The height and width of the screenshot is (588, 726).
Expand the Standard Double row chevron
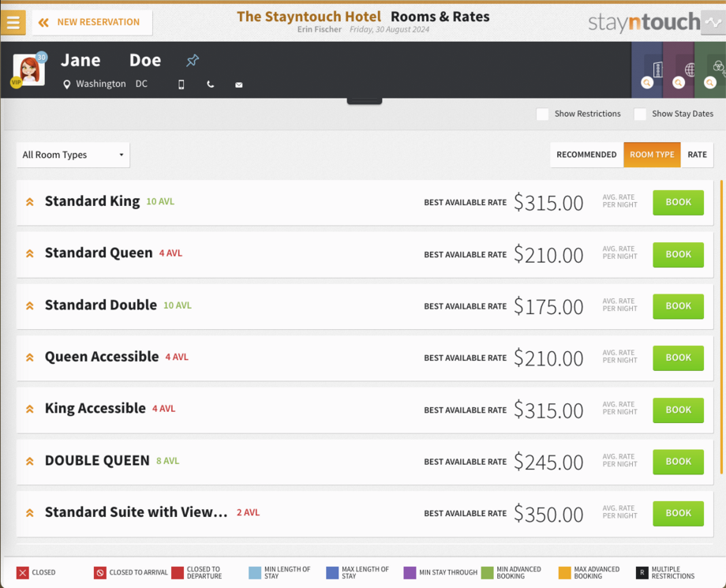[x=30, y=305]
